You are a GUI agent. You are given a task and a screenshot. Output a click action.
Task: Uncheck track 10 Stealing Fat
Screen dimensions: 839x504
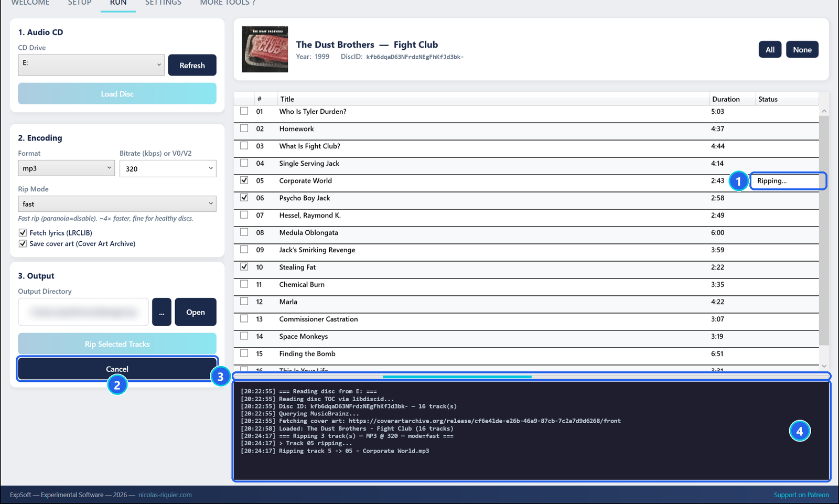coord(244,267)
